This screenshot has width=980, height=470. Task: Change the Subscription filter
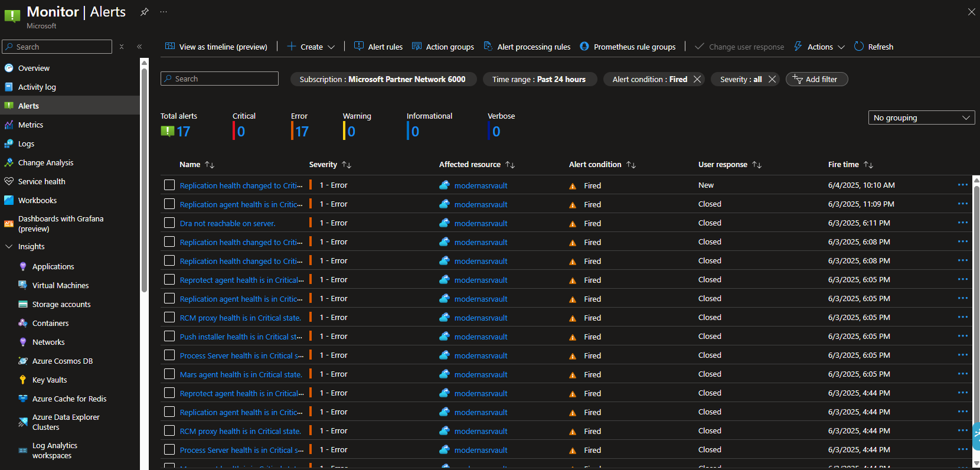[x=383, y=79]
